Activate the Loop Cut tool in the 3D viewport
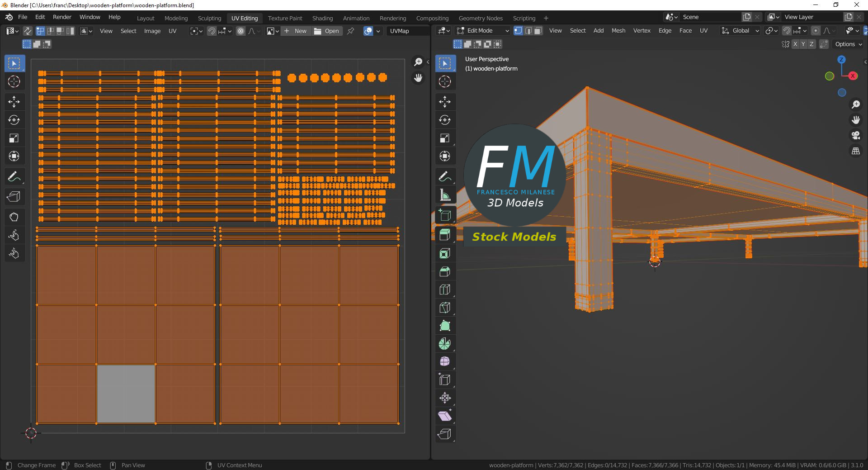 pos(445,290)
